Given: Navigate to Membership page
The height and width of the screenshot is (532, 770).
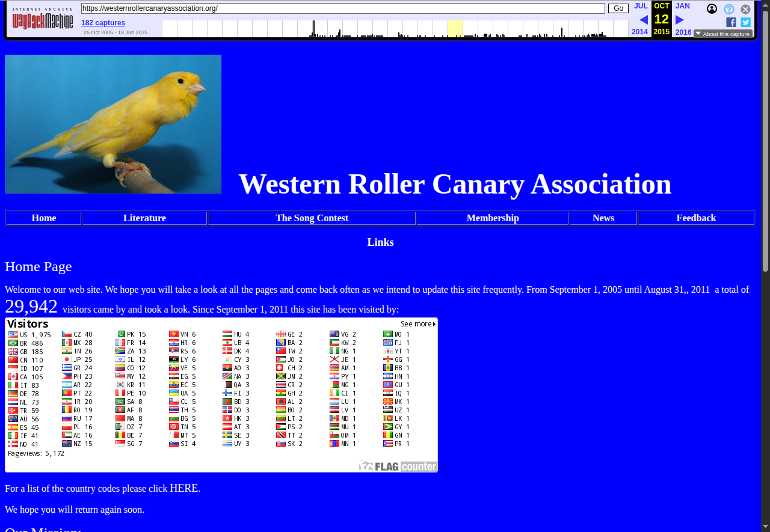Looking at the screenshot, I should 493,218.
